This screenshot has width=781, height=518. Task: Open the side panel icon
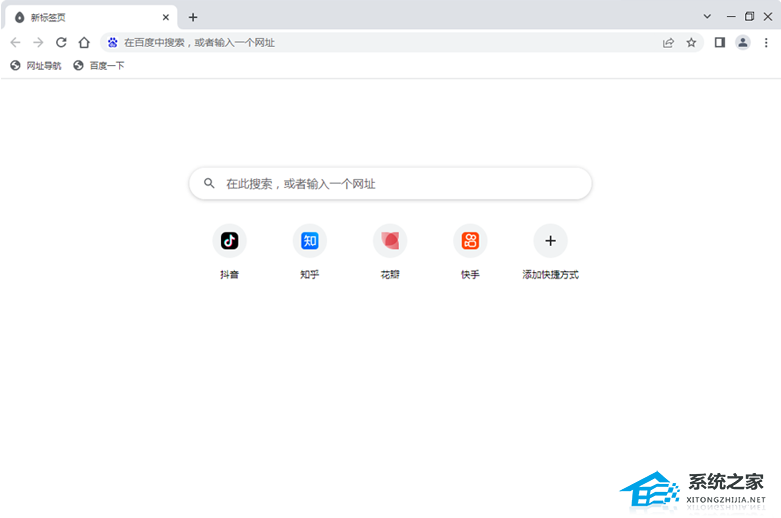click(719, 42)
